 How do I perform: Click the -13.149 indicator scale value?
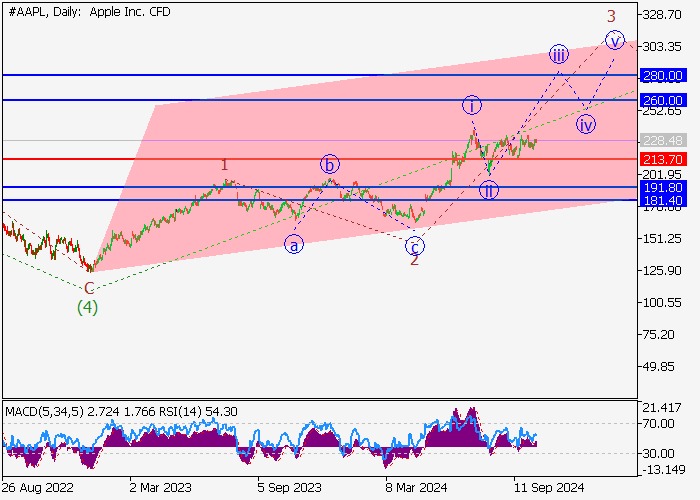click(x=663, y=470)
